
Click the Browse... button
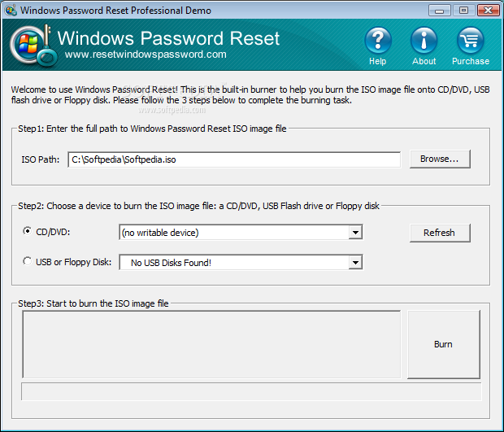(440, 159)
